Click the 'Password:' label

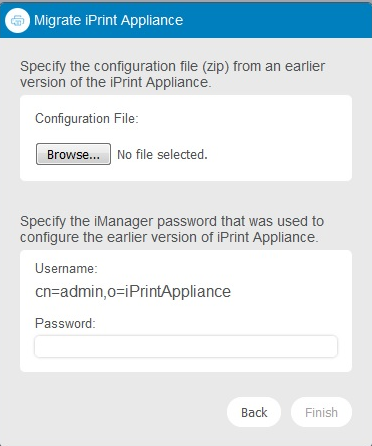coord(65,323)
